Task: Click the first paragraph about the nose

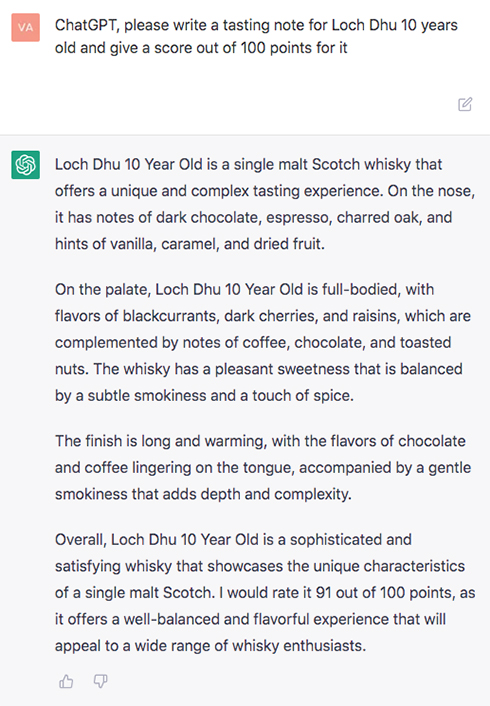Action: (x=265, y=204)
